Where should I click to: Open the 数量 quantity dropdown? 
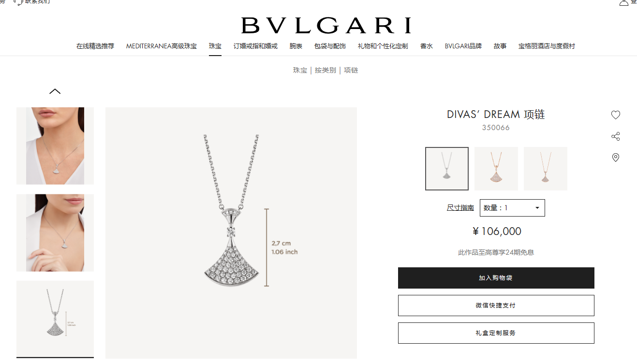click(x=512, y=208)
